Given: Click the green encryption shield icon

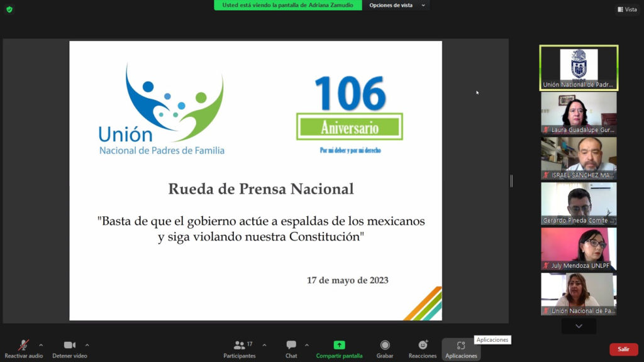Looking at the screenshot, I should [x=9, y=9].
